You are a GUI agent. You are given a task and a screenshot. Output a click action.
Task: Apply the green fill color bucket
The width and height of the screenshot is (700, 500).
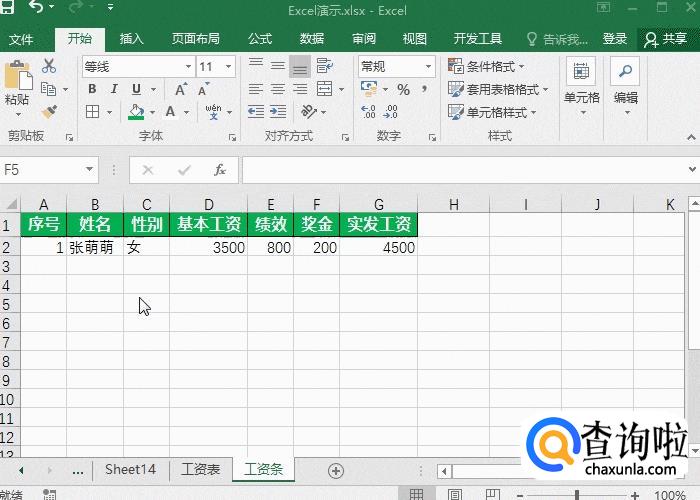[x=136, y=112]
